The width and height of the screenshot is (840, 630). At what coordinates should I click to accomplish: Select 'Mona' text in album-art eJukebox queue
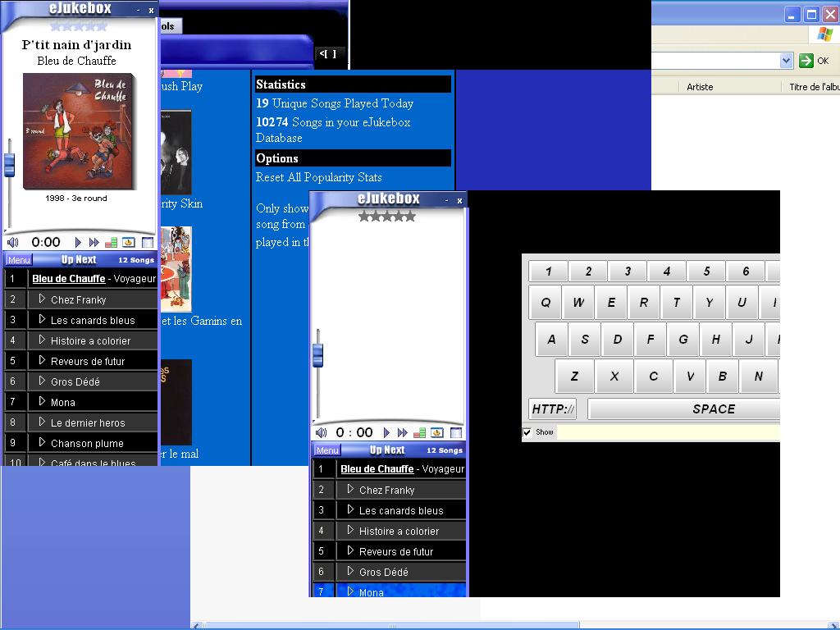coord(62,402)
